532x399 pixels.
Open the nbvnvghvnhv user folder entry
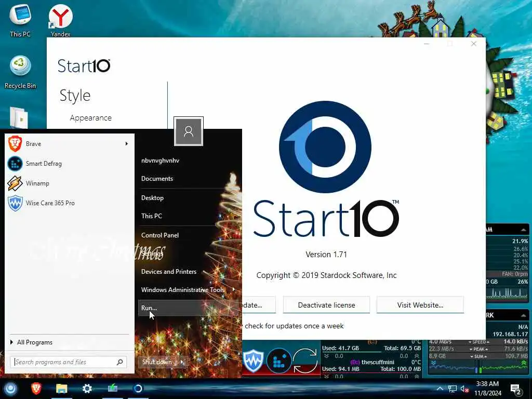(160, 161)
